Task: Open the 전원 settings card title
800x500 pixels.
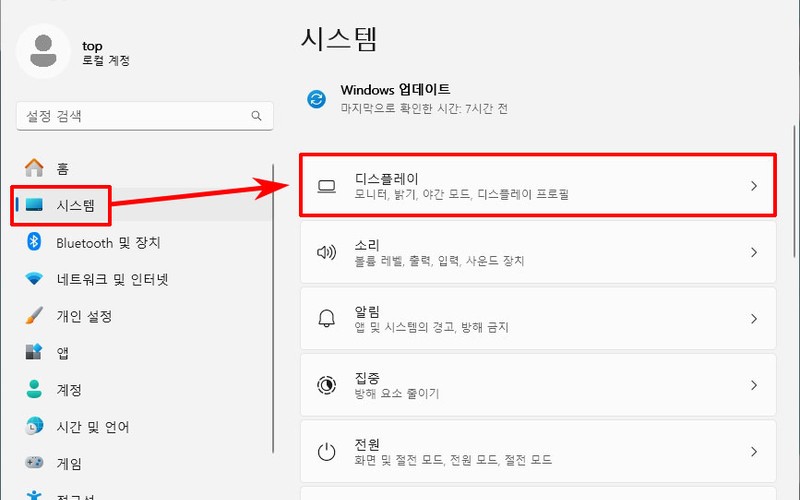Action: pyautogui.click(x=367, y=444)
